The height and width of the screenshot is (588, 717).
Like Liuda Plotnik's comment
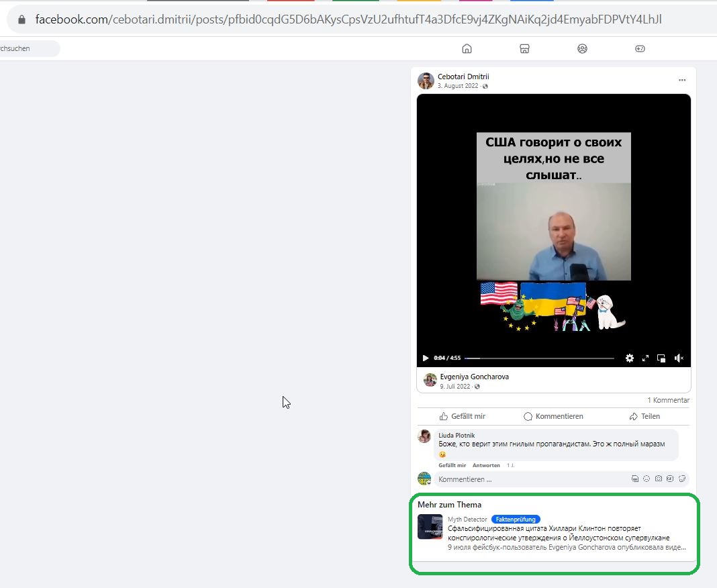pyautogui.click(x=452, y=465)
